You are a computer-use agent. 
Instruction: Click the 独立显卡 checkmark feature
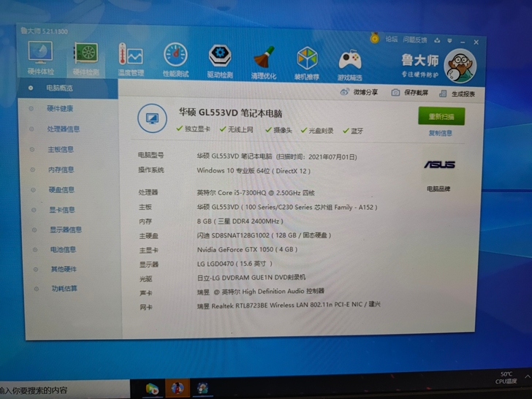tap(193, 129)
